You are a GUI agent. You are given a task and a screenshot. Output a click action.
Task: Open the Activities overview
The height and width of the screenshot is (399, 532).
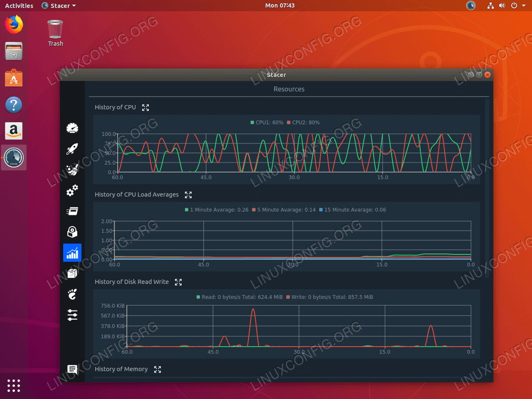point(19,6)
